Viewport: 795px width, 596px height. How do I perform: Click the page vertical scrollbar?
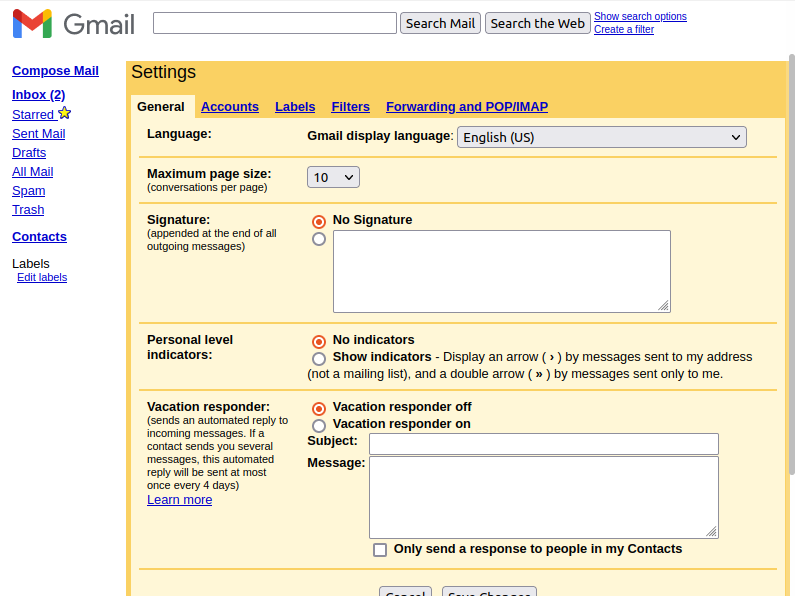click(791, 264)
